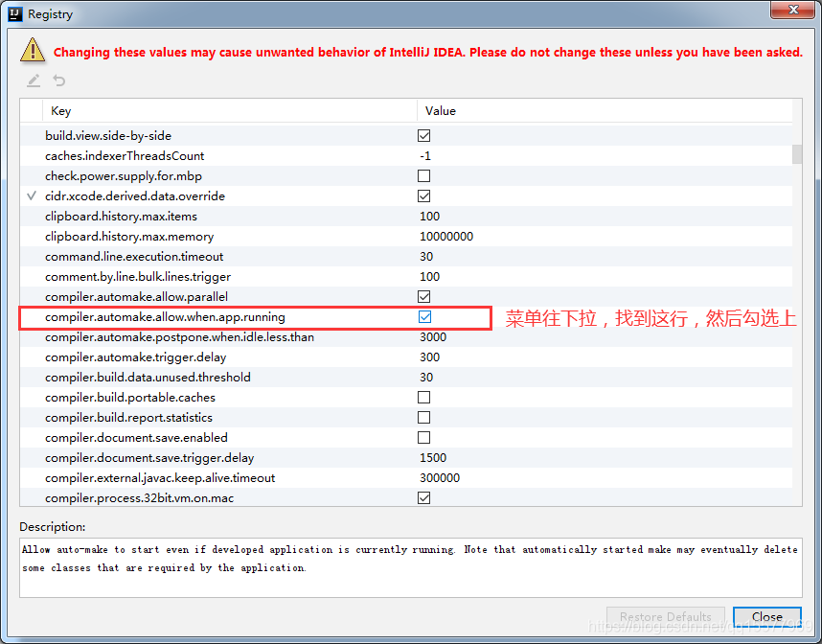The height and width of the screenshot is (644, 822).
Task: Click the edit pencil toolbar icon
Action: pyautogui.click(x=34, y=80)
